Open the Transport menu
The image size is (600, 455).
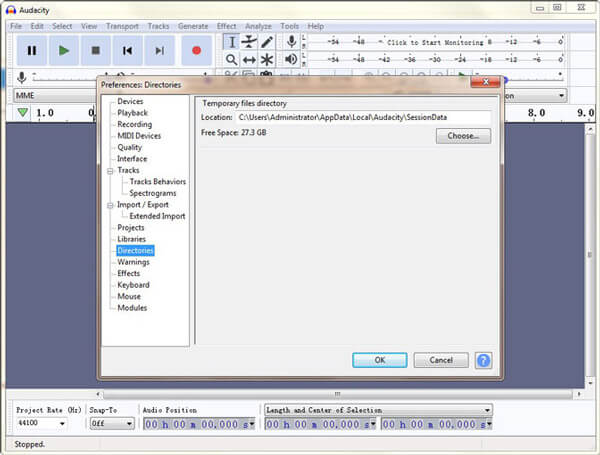122,26
